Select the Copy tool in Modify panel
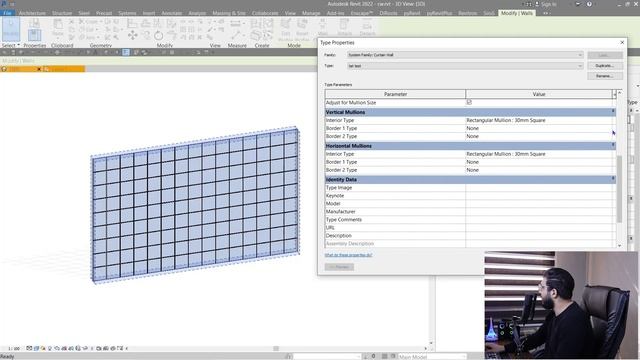The height and width of the screenshot is (360, 640). [146, 36]
